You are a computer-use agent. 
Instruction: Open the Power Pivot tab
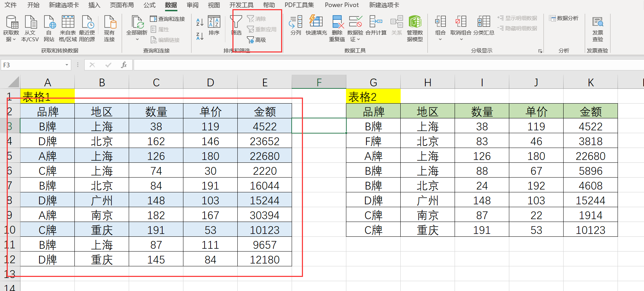[342, 5]
